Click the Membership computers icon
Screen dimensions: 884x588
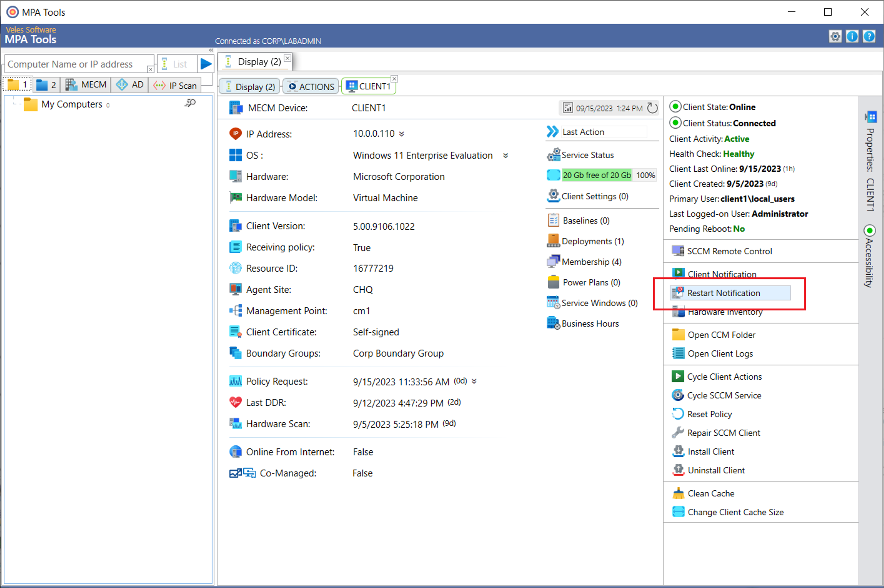[553, 261]
